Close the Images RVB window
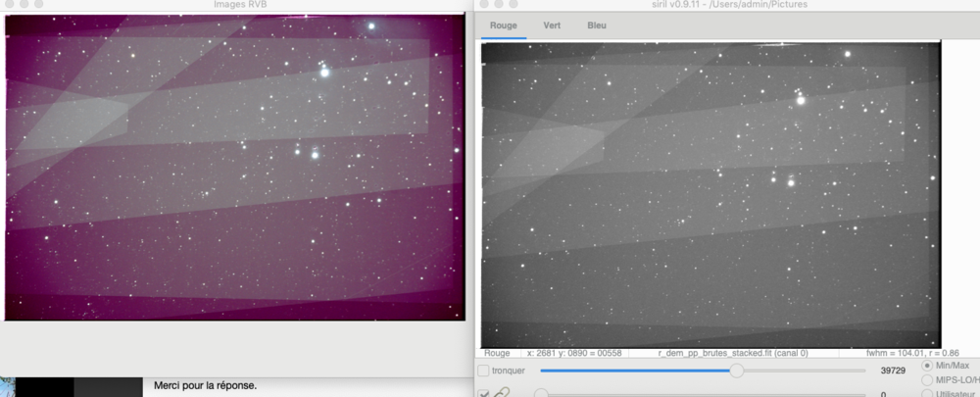 pyautogui.click(x=9, y=4)
